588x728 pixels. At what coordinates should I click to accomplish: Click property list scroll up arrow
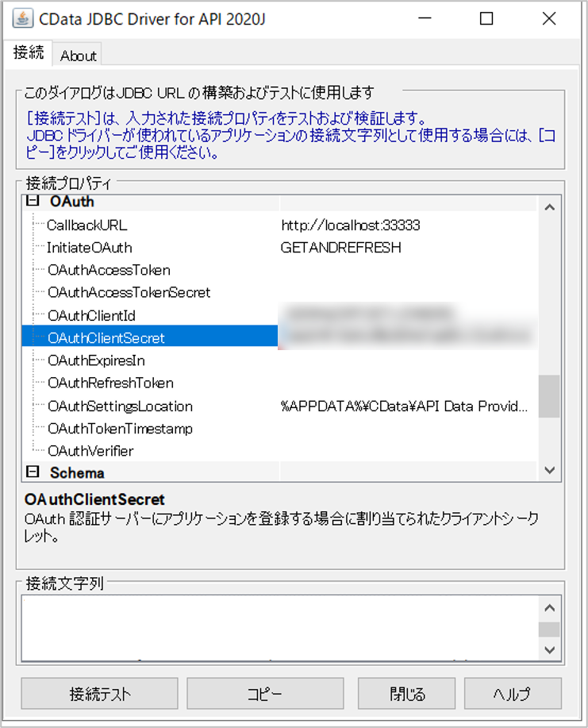[x=549, y=207]
